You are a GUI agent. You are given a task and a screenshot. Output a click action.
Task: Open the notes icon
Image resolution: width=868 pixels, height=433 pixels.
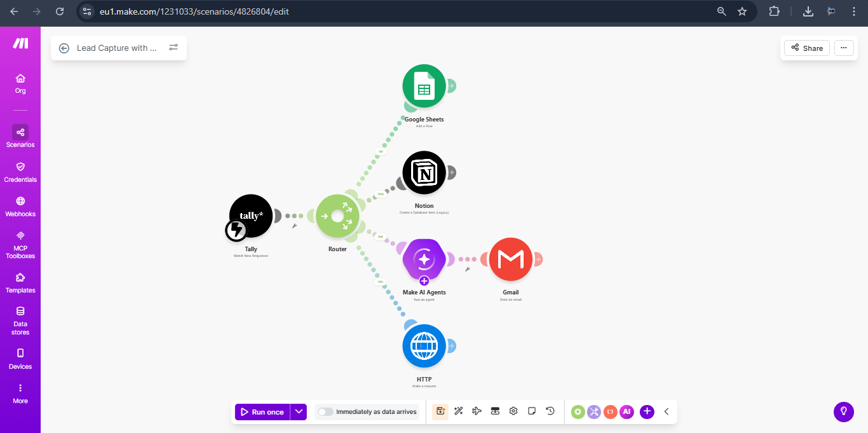coord(532,411)
